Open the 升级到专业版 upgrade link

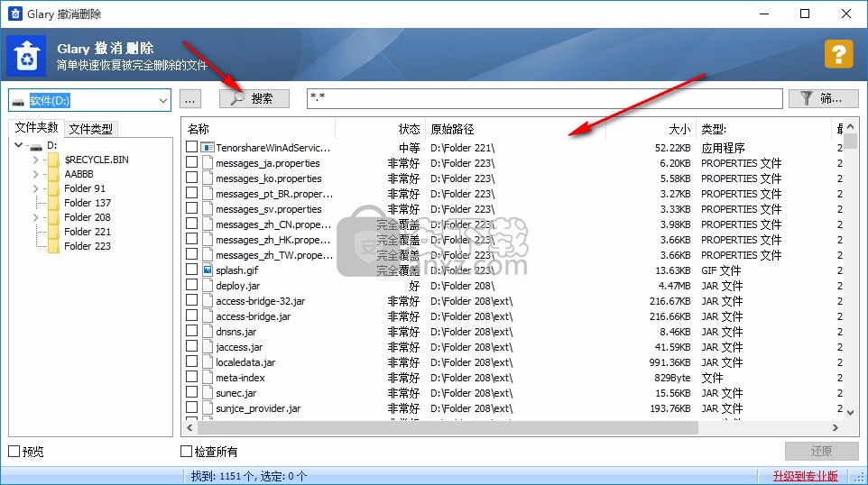[x=806, y=476]
